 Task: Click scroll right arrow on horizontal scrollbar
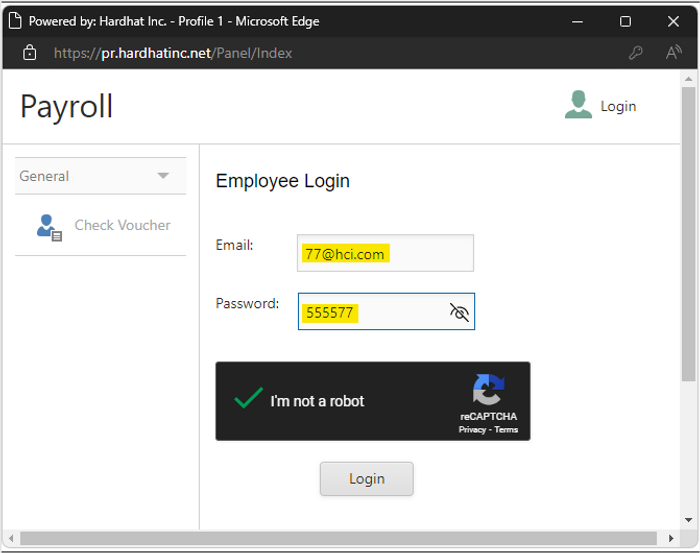tap(671, 538)
